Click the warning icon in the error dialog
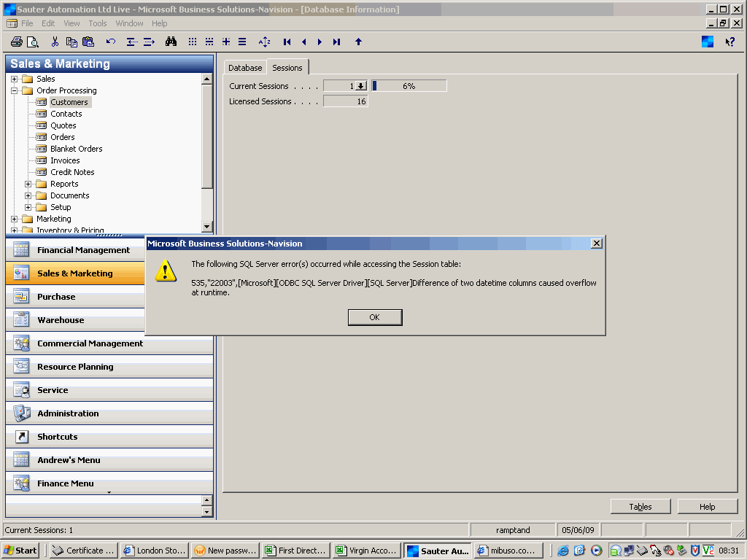Viewport: 747px width, 560px height. click(x=166, y=271)
